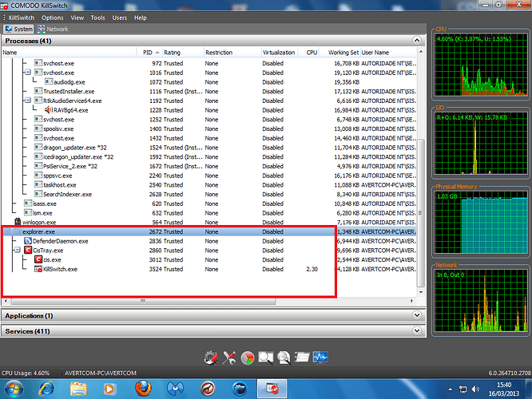Click the pie chart usage icon

(x=248, y=358)
